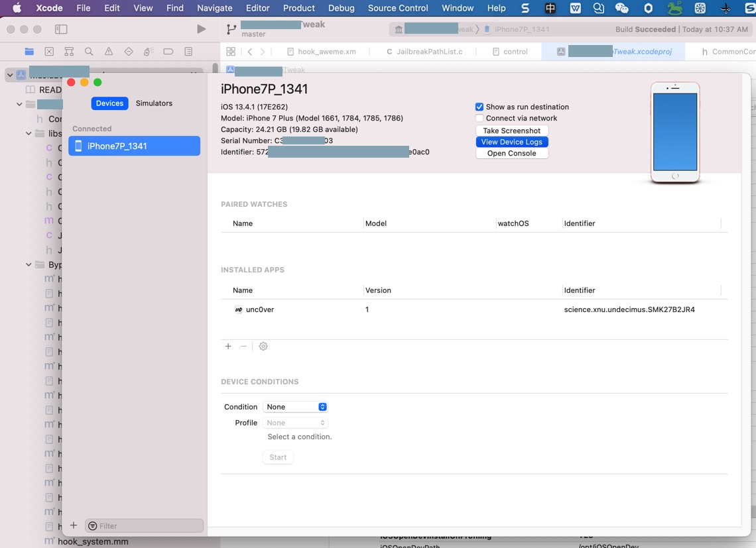Screen dimensions: 756x548
Task: Click the iPhone device thumbnail image
Action: [x=675, y=133]
